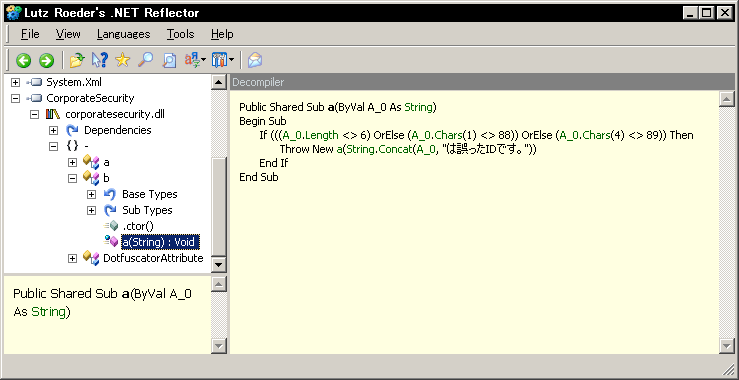This screenshot has width=739, height=380.
Task: Expand the DotfuscatorAttribute class node
Action: [72, 258]
